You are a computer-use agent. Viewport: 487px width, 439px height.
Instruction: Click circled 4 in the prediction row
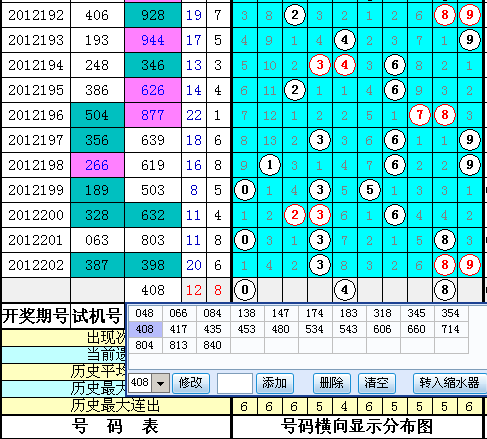[x=345, y=290]
